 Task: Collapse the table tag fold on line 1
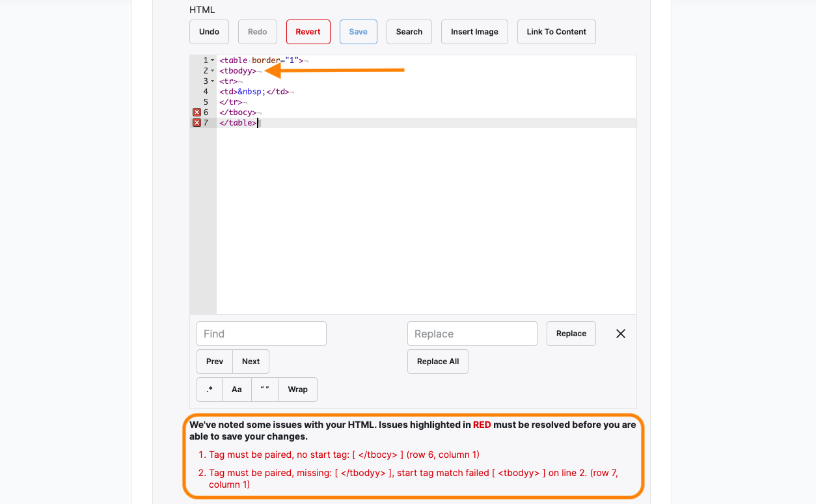click(213, 59)
